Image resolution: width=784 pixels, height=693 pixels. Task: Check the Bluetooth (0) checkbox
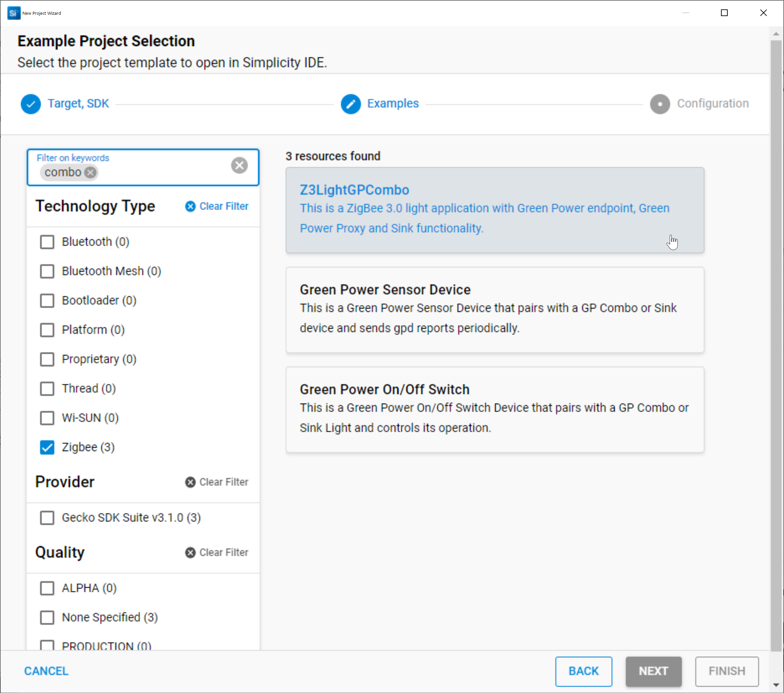pyautogui.click(x=47, y=242)
